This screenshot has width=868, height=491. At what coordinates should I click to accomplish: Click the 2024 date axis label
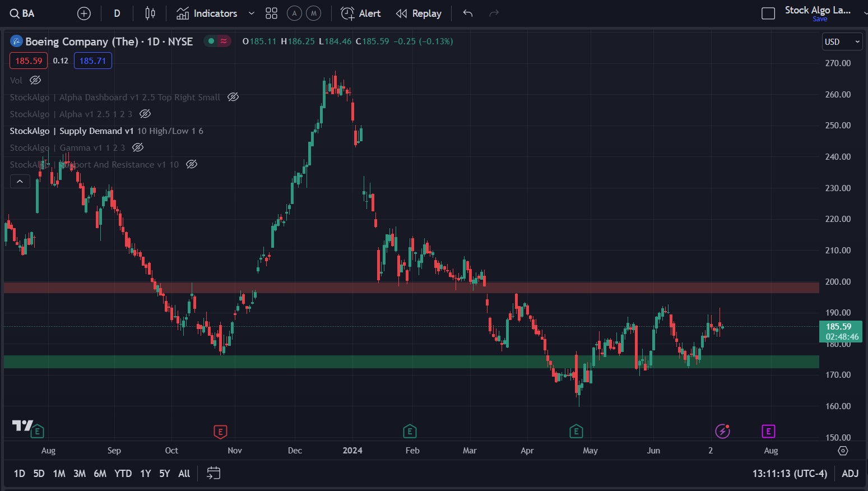point(352,450)
